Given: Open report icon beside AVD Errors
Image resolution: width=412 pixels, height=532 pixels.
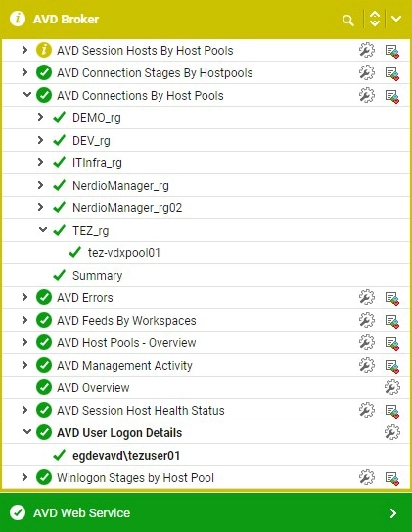Looking at the screenshot, I should pyautogui.click(x=392, y=298).
